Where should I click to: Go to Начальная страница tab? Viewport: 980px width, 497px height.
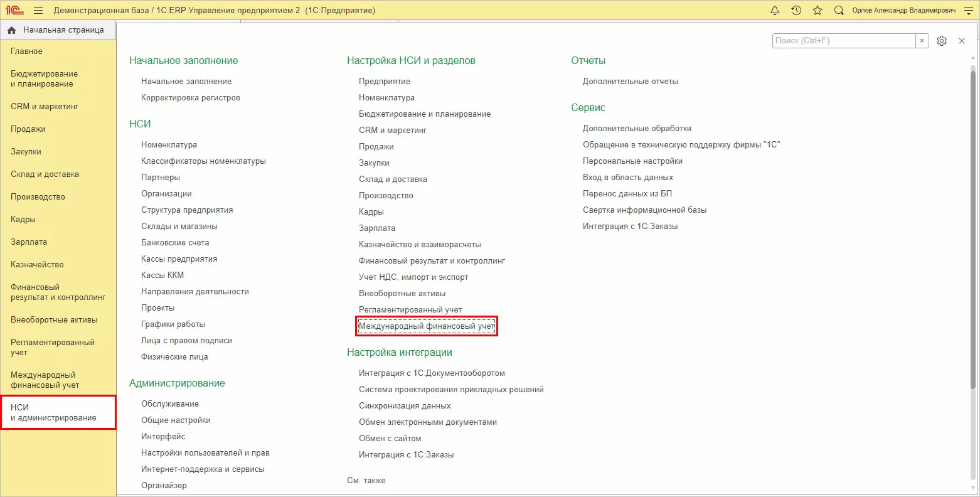[58, 30]
